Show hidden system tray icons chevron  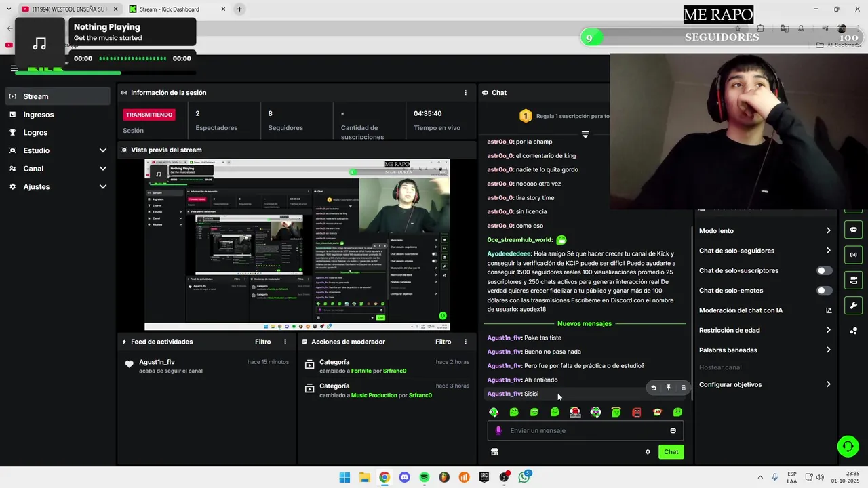point(759,477)
